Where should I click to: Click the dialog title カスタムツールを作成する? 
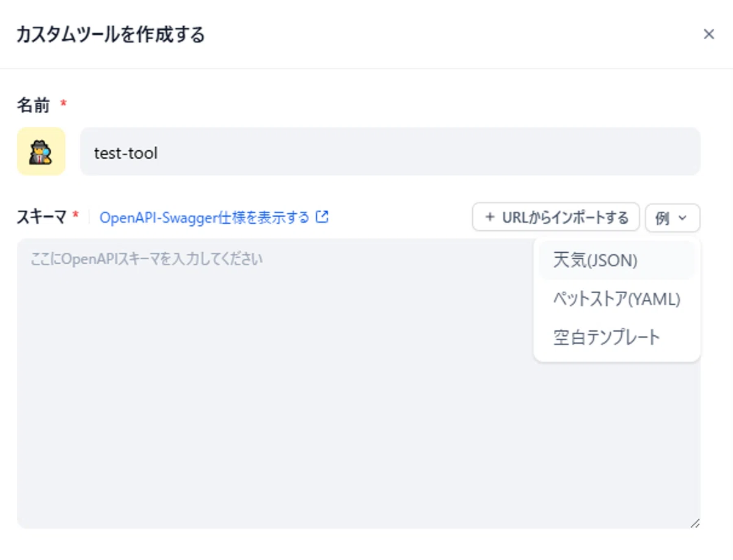tap(111, 34)
